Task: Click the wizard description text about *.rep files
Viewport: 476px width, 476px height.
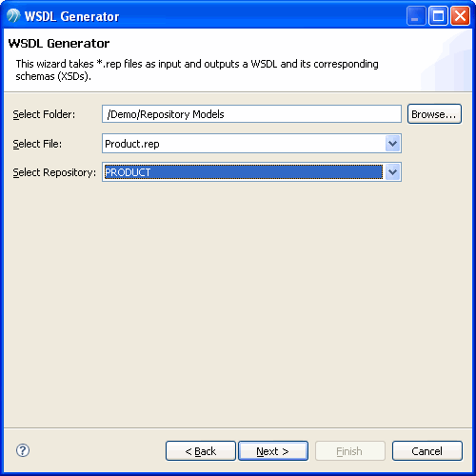Action: click(197, 70)
